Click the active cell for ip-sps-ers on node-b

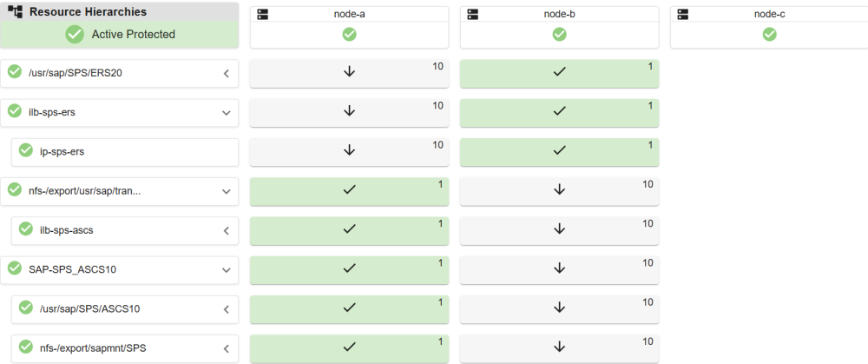pyautogui.click(x=559, y=151)
